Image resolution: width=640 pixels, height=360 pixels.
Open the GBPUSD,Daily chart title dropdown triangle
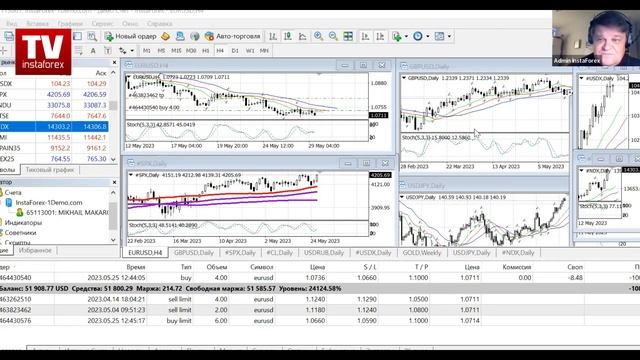404,78
